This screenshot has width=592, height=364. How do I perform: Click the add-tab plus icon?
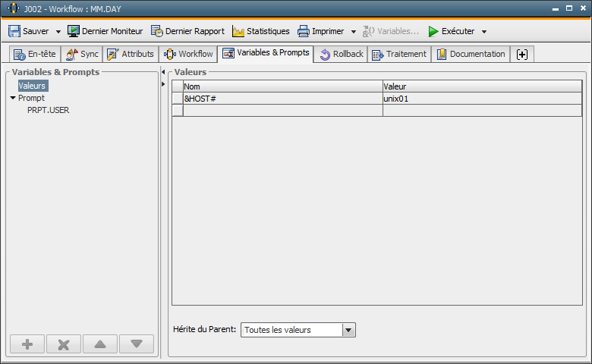point(522,55)
